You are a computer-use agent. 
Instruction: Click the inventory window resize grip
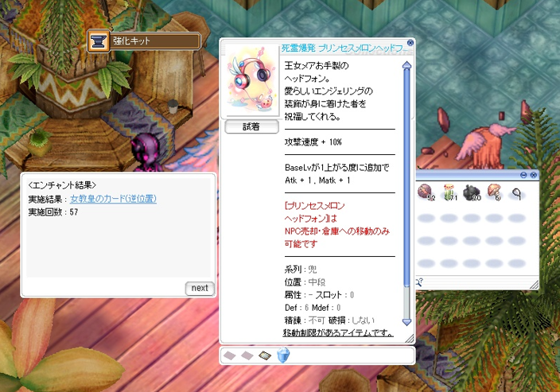[x=535, y=284]
